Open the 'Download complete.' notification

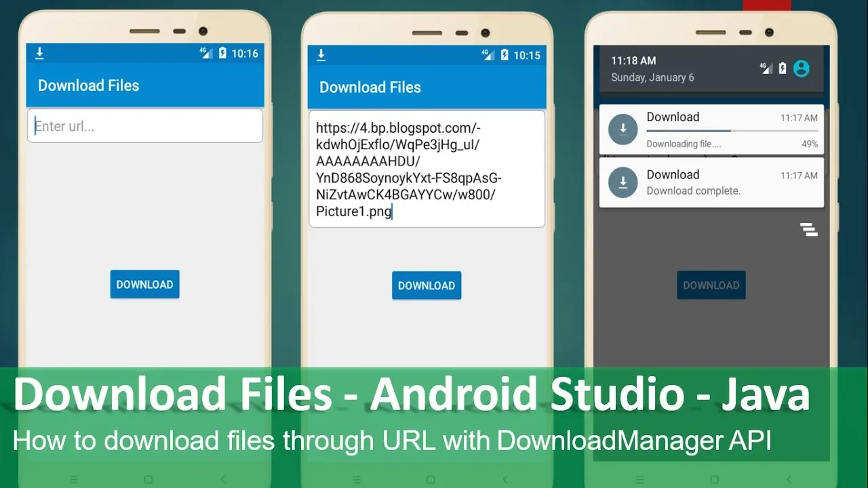point(712,183)
